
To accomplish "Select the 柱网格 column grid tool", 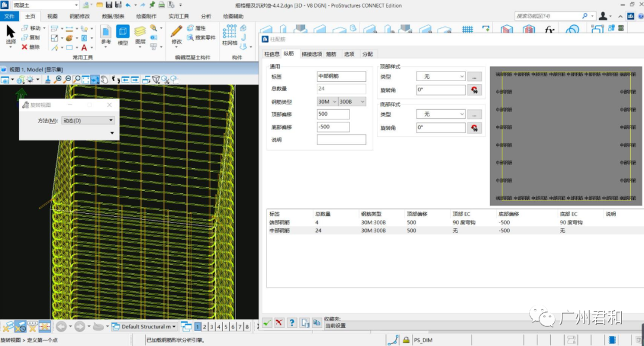I will point(230,35).
